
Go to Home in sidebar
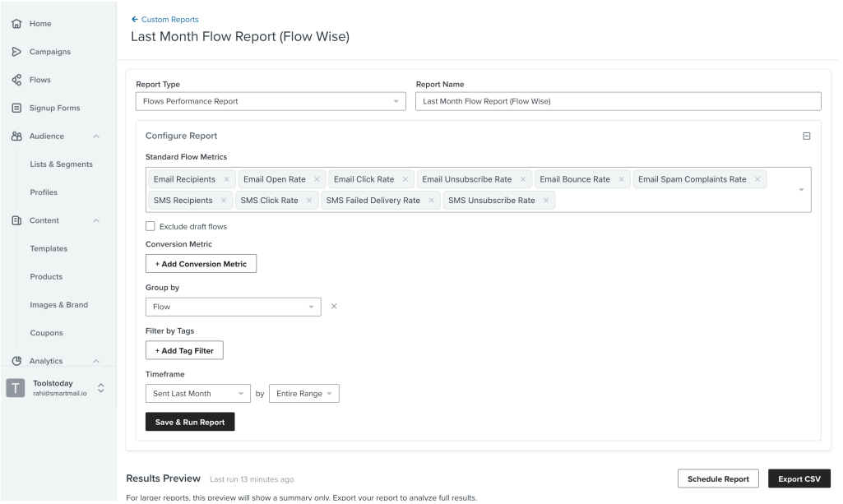40,24
